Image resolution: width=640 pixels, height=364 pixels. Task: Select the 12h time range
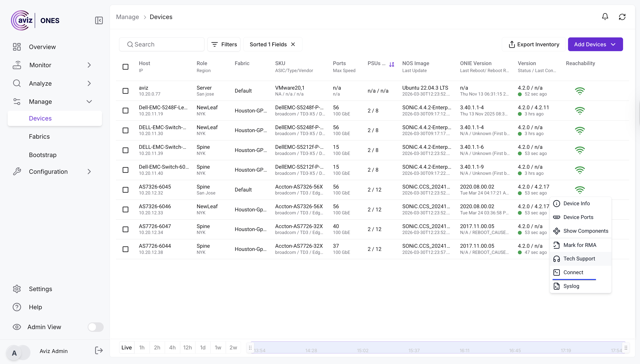(x=187, y=347)
